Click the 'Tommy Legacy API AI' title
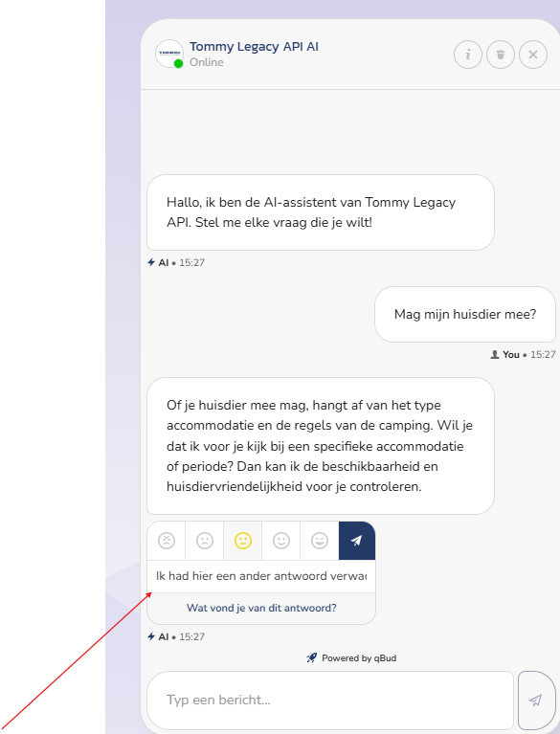Viewport: 560px width, 734px height. point(254,47)
